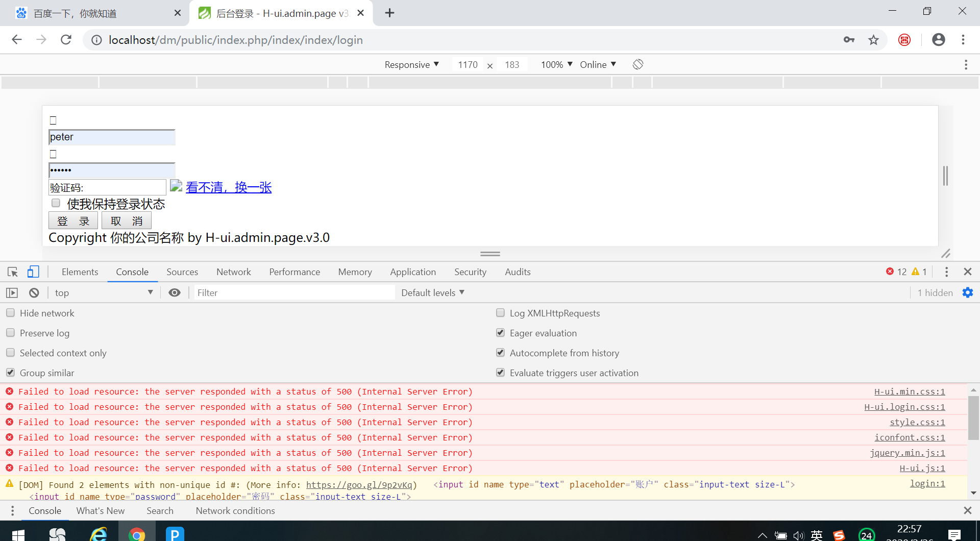The width and height of the screenshot is (980, 541).
Task: Enable Preserve log option
Action: click(11, 333)
